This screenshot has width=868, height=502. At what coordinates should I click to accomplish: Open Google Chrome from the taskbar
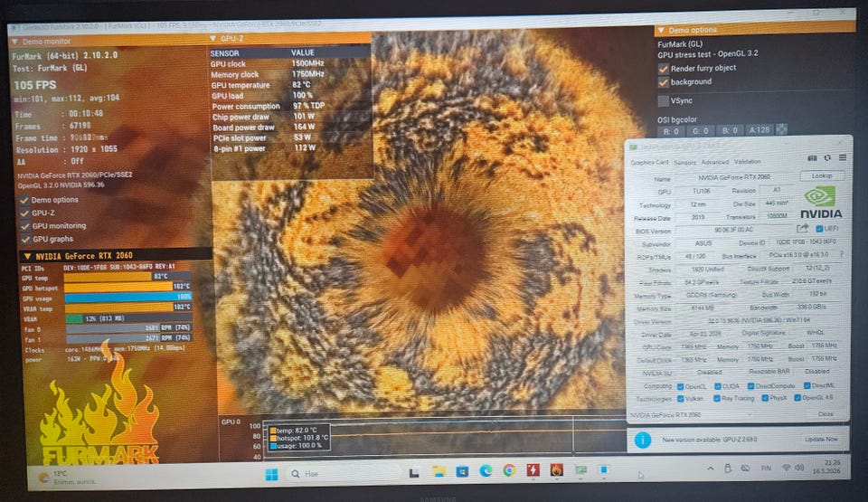(509, 471)
